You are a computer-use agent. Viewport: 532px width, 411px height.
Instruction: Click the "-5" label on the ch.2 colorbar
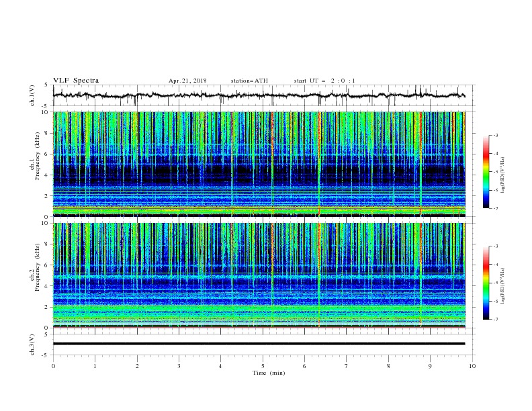coord(495,283)
